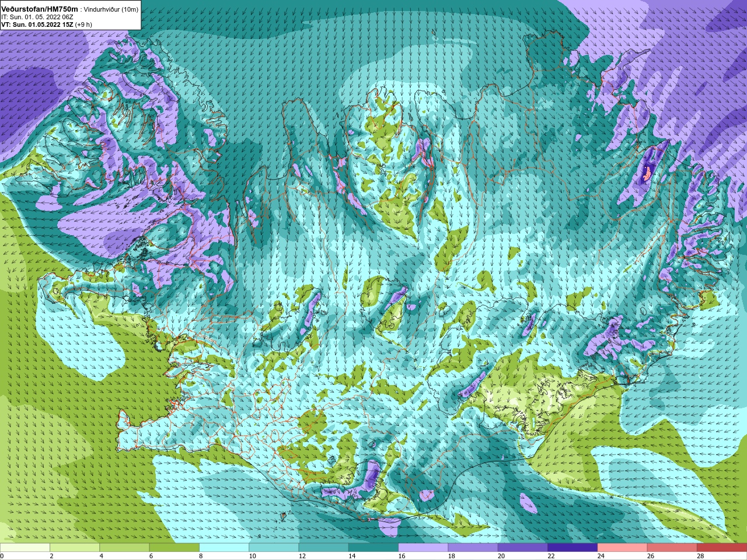Choose the 14–16 dark teal legend swatch

click(x=373, y=548)
